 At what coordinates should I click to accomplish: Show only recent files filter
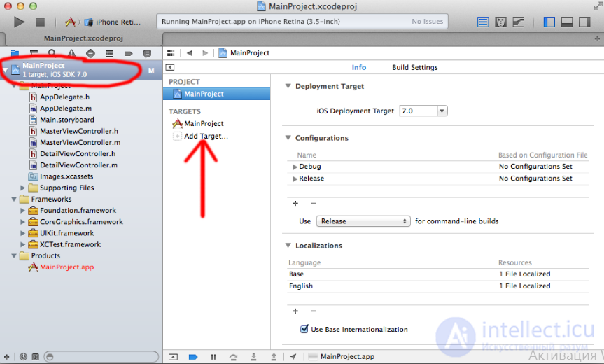click(x=24, y=357)
